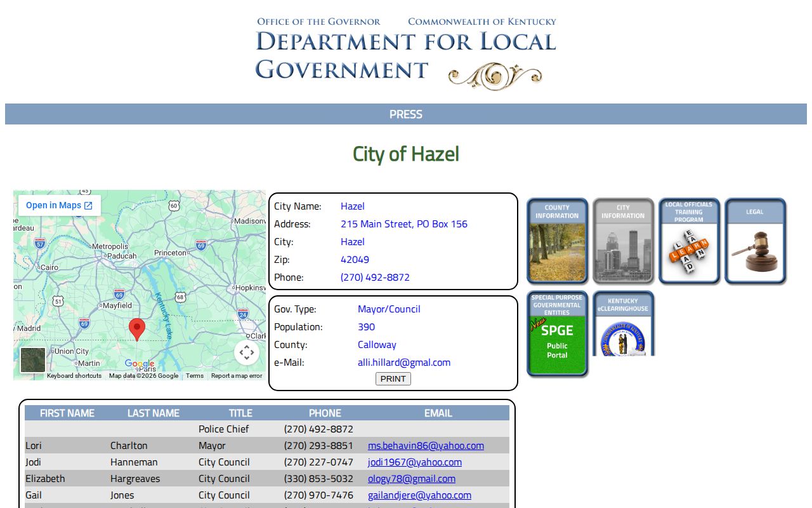Viewport: 812px width, 508px height.
Task: Email gailandjere@yahoo.com link
Action: 419,495
